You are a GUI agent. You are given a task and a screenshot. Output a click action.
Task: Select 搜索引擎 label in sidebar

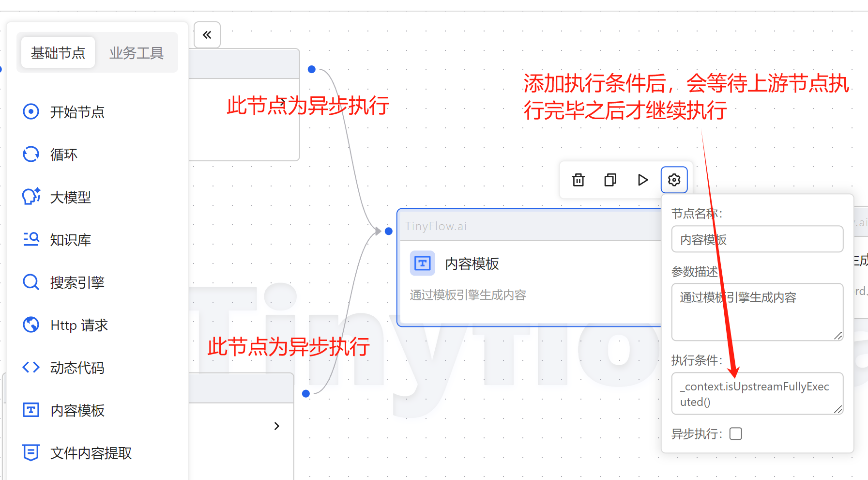coord(77,283)
